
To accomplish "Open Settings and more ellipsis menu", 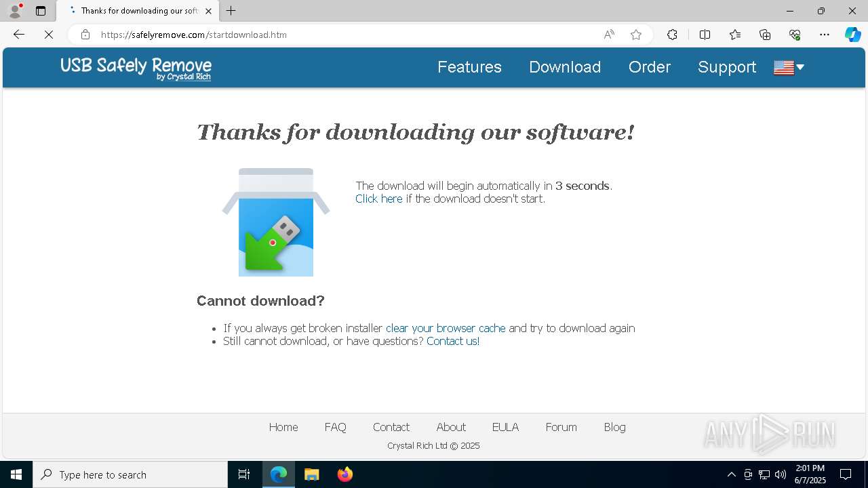I will (825, 35).
